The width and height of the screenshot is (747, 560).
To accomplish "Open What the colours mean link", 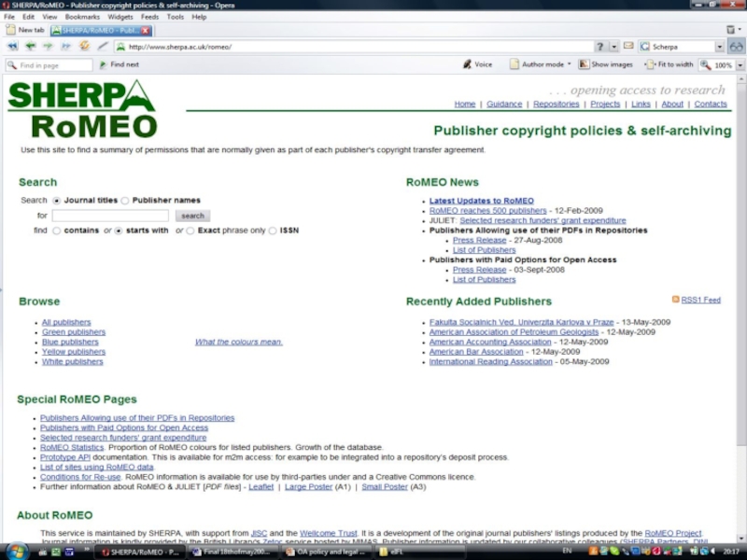I will [239, 342].
